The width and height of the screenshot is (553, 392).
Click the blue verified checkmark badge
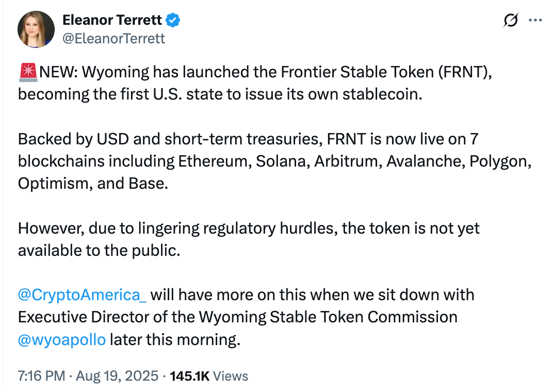coord(173,20)
